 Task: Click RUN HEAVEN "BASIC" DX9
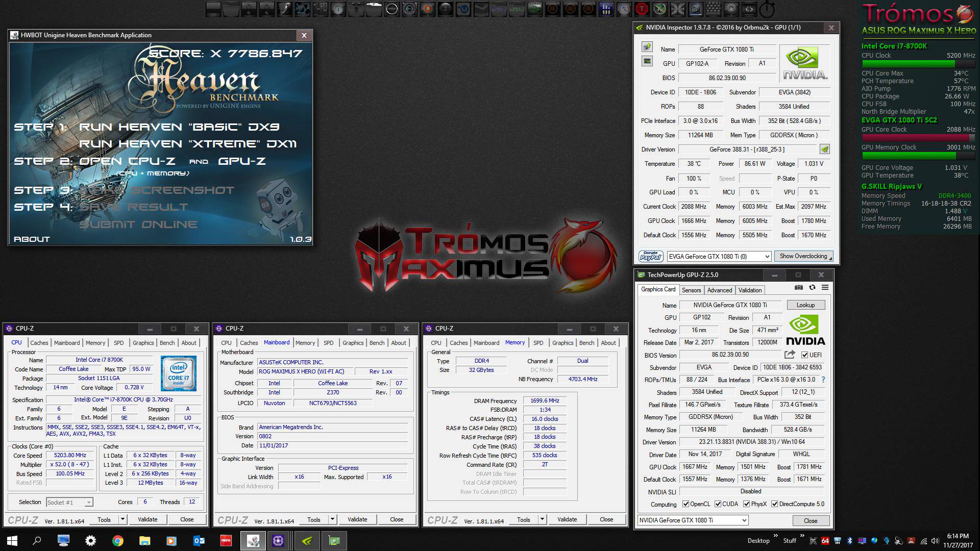tap(179, 127)
